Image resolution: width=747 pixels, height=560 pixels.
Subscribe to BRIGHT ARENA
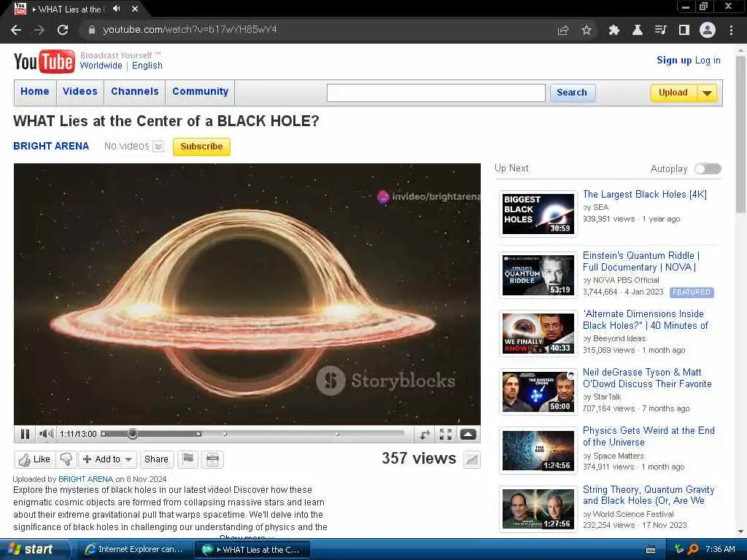[x=201, y=147]
